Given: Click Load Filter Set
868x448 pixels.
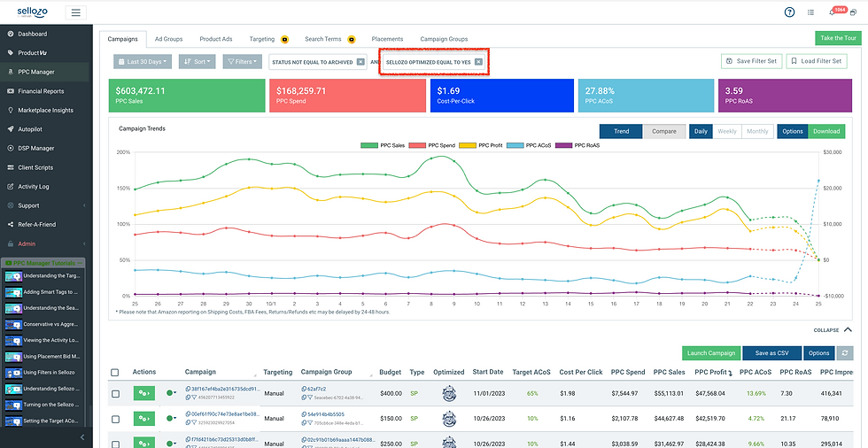Looking at the screenshot, I should (817, 61).
